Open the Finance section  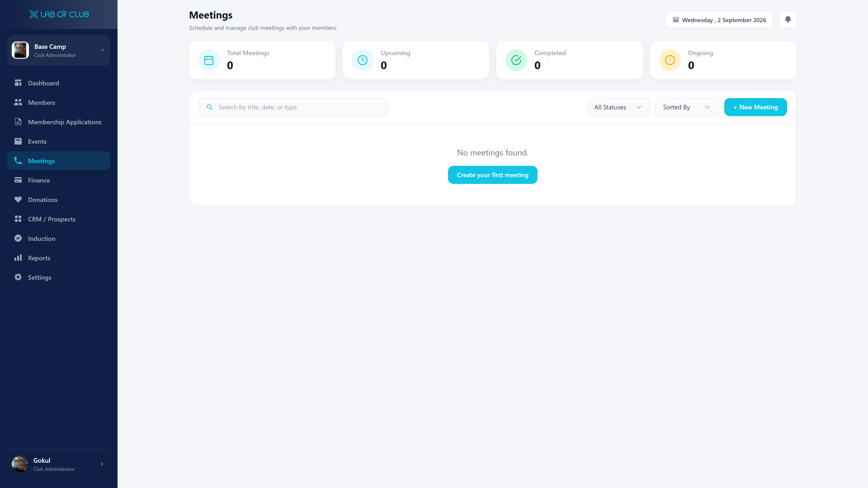59,180
